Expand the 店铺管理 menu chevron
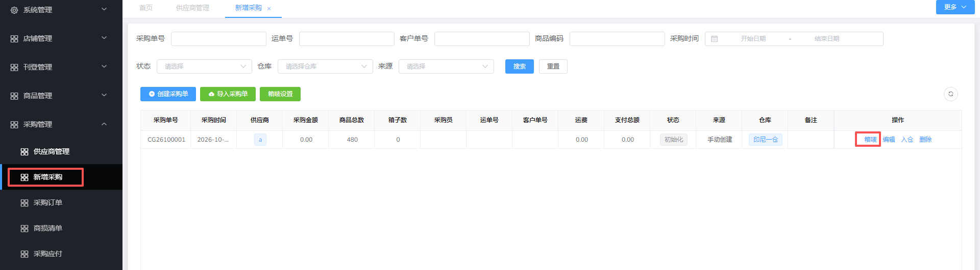This screenshot has width=980, height=270. pos(104,38)
